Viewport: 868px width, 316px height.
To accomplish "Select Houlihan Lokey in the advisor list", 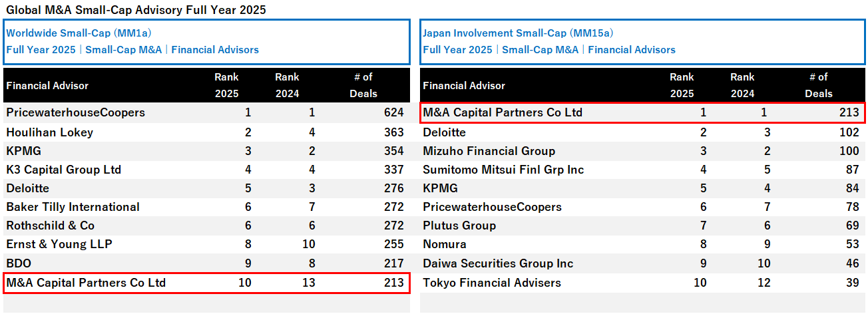I will (x=50, y=132).
